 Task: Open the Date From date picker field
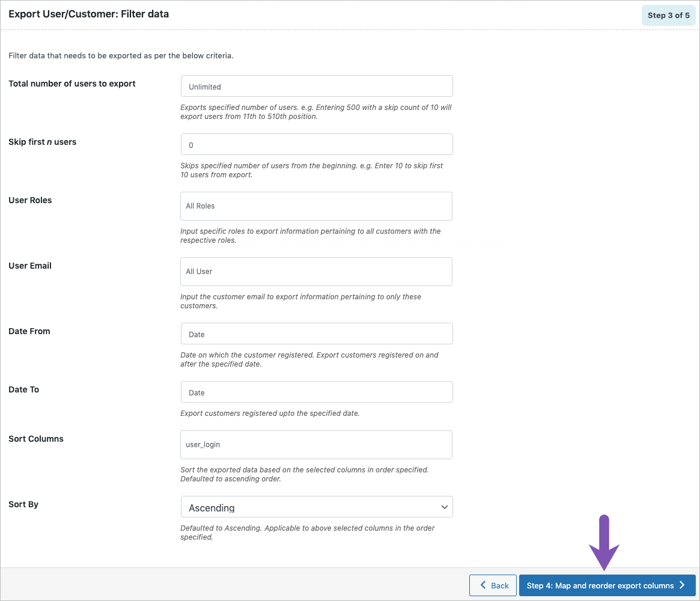(316, 334)
